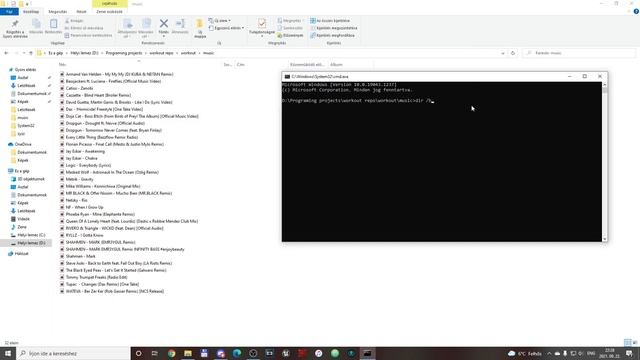Click 'workout repo' in the address breadcrumb
Screen dimensions: 640x360
click(x=161, y=53)
